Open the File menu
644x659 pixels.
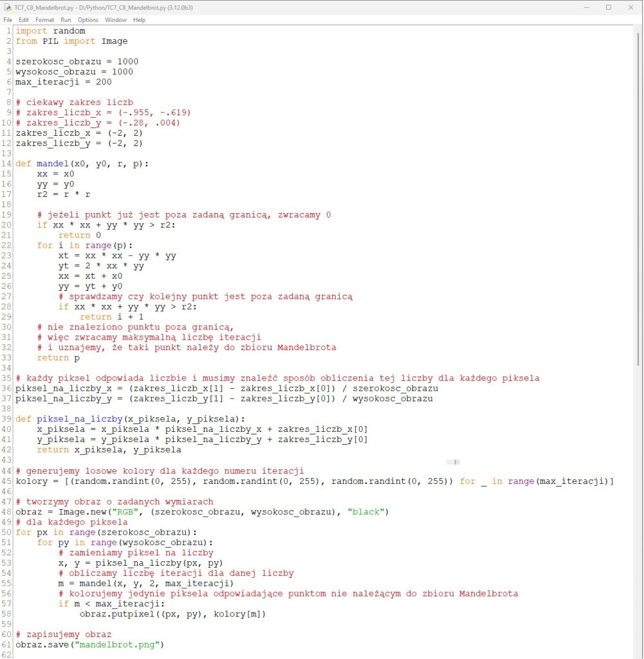coord(8,20)
